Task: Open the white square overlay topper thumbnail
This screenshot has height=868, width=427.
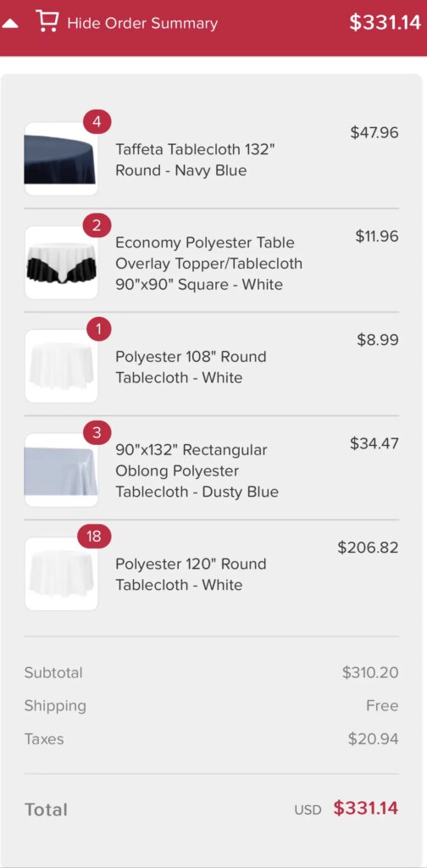Action: 61,263
